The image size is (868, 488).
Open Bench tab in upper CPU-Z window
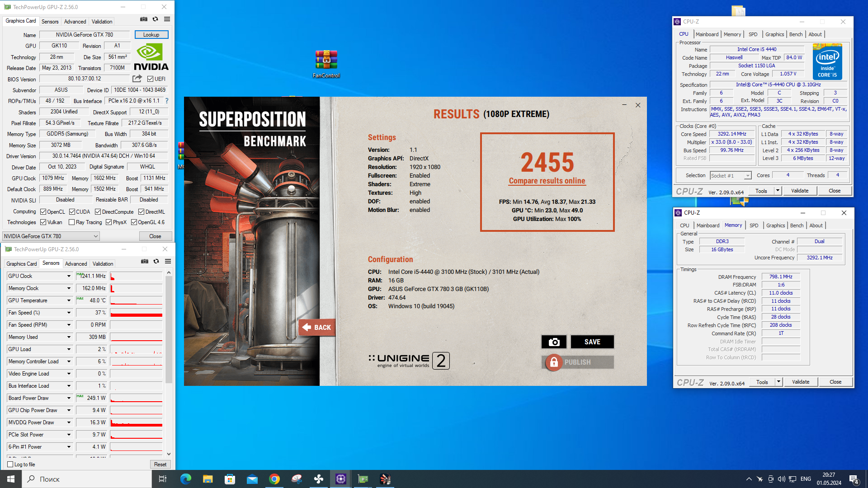(x=796, y=34)
